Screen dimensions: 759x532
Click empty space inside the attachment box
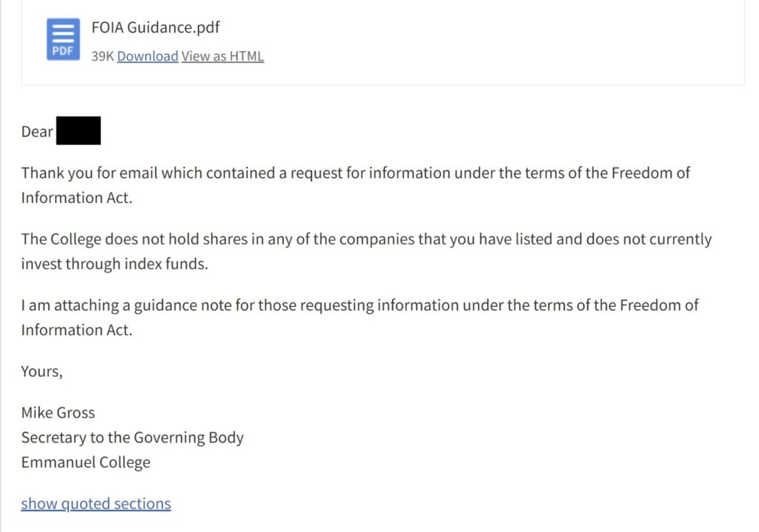point(519,44)
